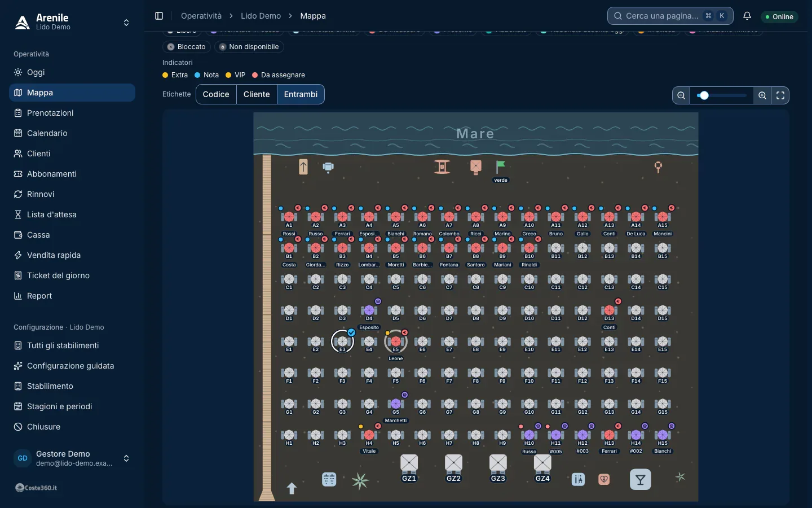Select gazebo GZ1

click(409, 468)
